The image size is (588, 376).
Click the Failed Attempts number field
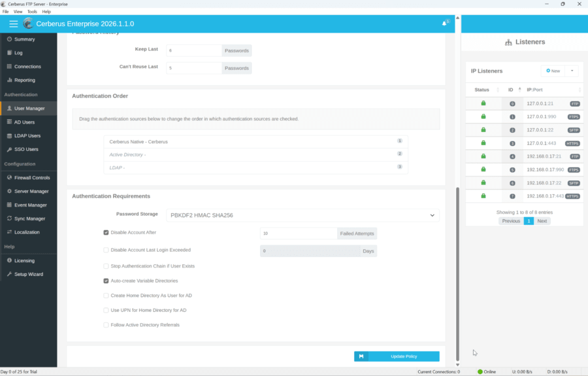[x=298, y=233]
